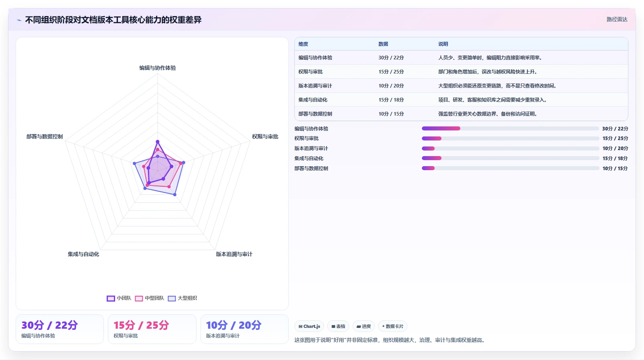Viewport: 644px width, 360px height.
Task: Click radar axis label 版本追溯与审计
Action: click(x=234, y=254)
